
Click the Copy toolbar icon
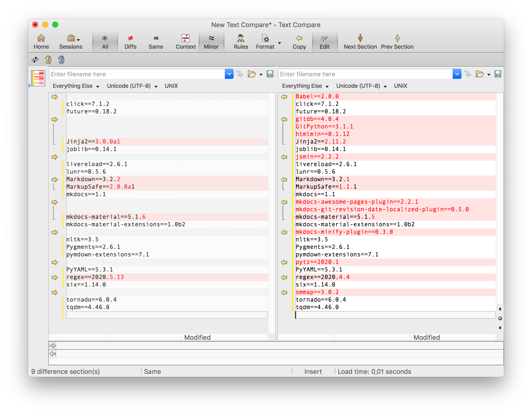299,41
